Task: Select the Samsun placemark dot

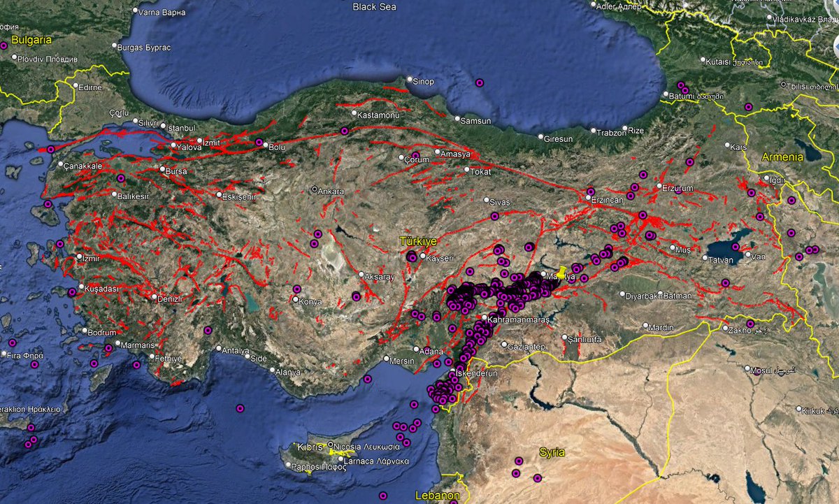Action: 457,120
